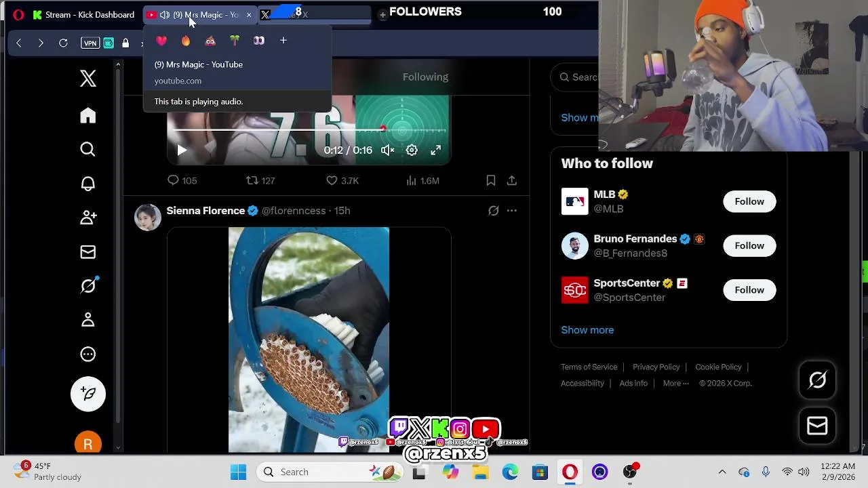Expand the More footer menu
Screen dimensions: 868x488
676,384
